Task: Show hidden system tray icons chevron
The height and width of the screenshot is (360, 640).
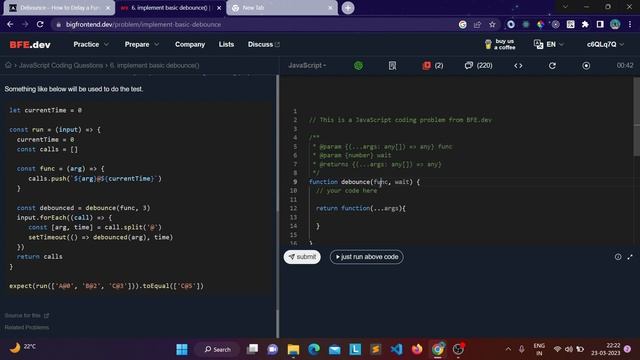Action: click(x=508, y=349)
